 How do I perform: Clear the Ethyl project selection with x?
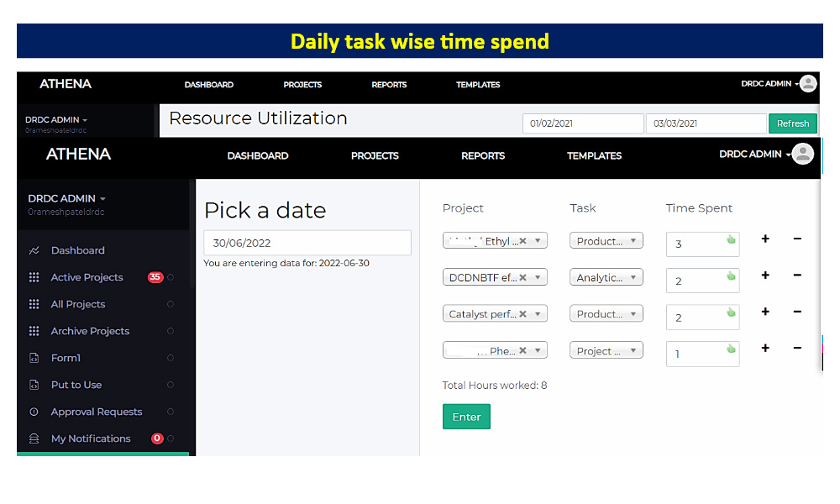(x=522, y=241)
